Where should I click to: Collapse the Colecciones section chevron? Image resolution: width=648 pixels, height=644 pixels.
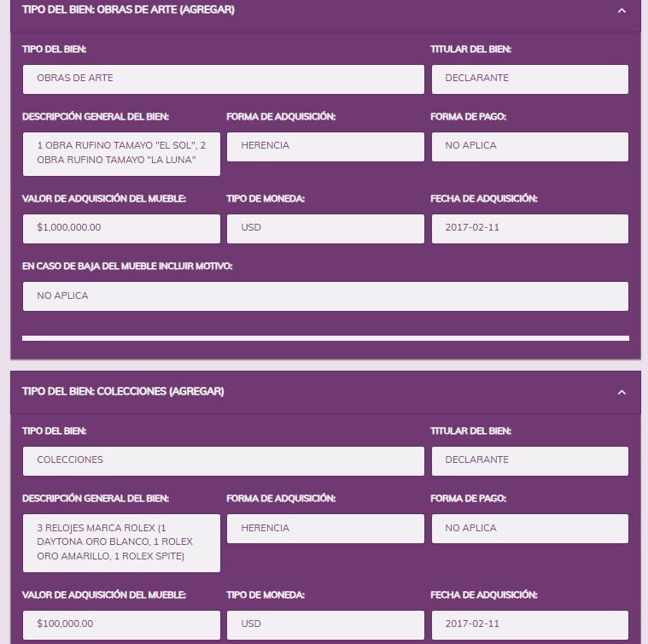[x=622, y=392]
